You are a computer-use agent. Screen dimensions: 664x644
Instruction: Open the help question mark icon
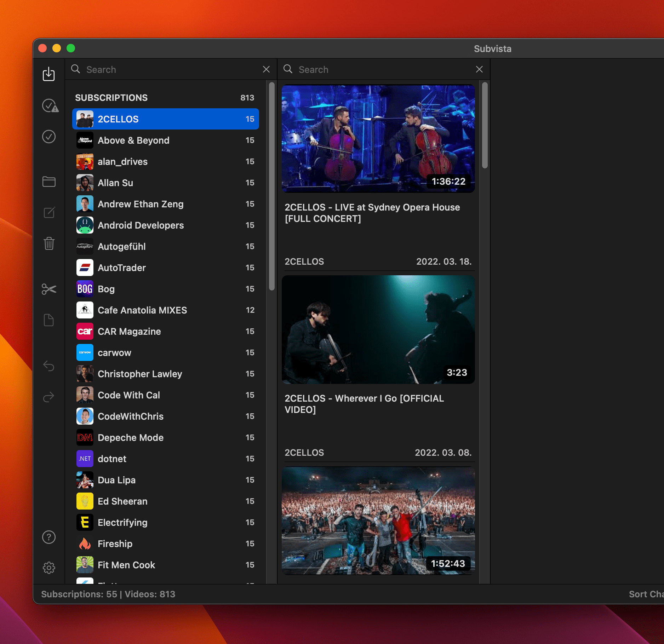tap(49, 537)
